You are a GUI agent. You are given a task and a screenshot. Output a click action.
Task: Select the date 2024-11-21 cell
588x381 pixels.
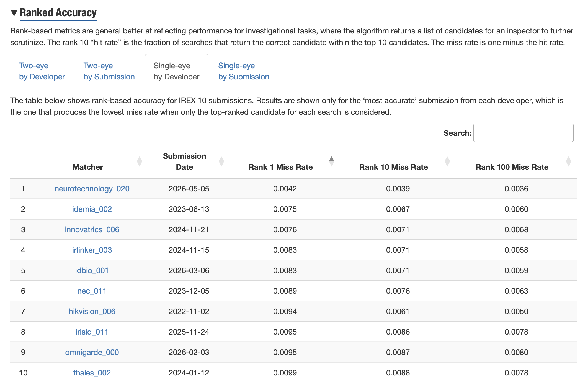189,229
